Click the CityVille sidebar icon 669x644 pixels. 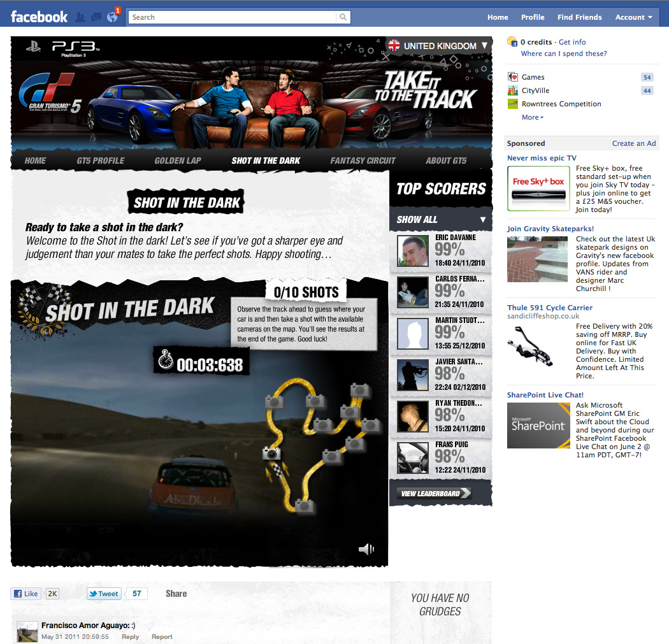[x=512, y=90]
